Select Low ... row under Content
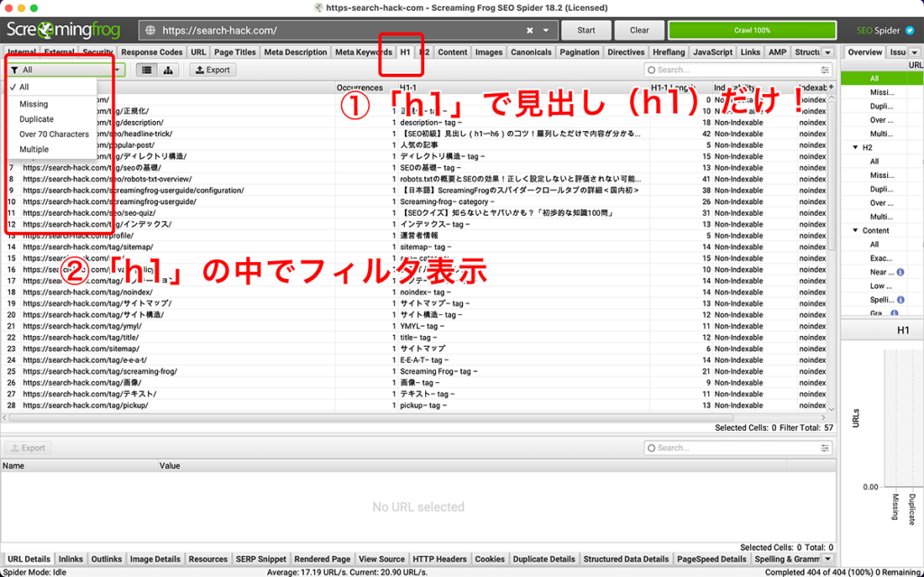 (x=881, y=285)
